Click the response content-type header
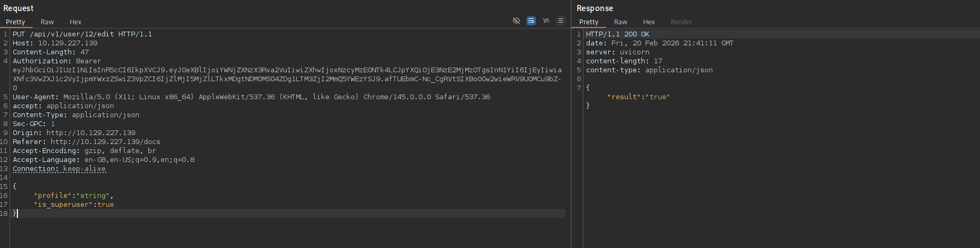The height and width of the screenshot is (248, 980). pyautogui.click(x=649, y=70)
